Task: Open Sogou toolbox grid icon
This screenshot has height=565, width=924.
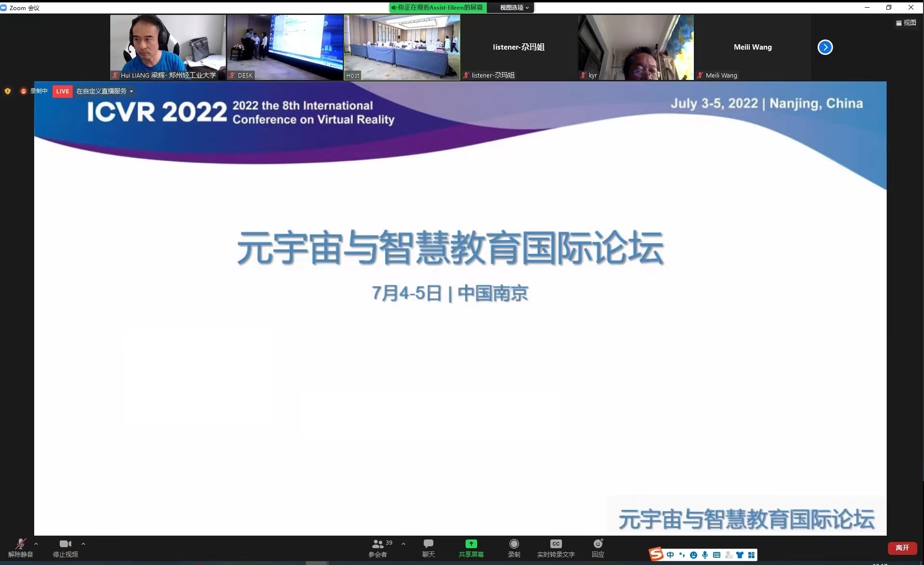Action: 751,555
